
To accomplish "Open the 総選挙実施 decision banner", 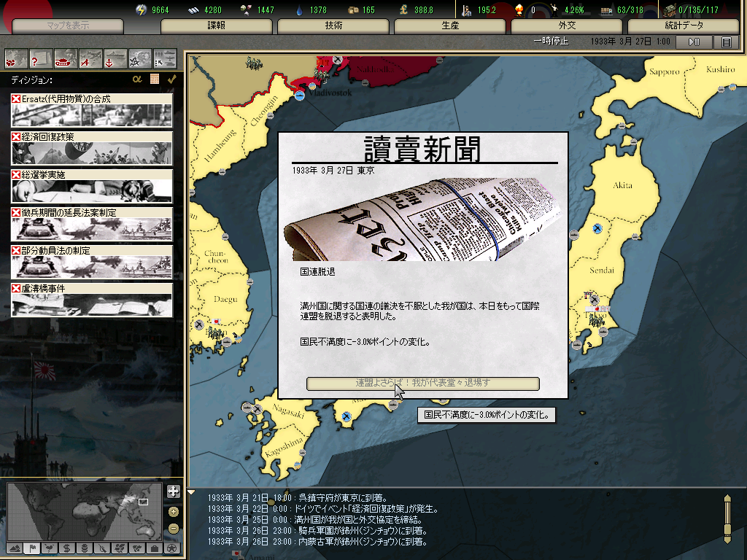I will (92, 187).
